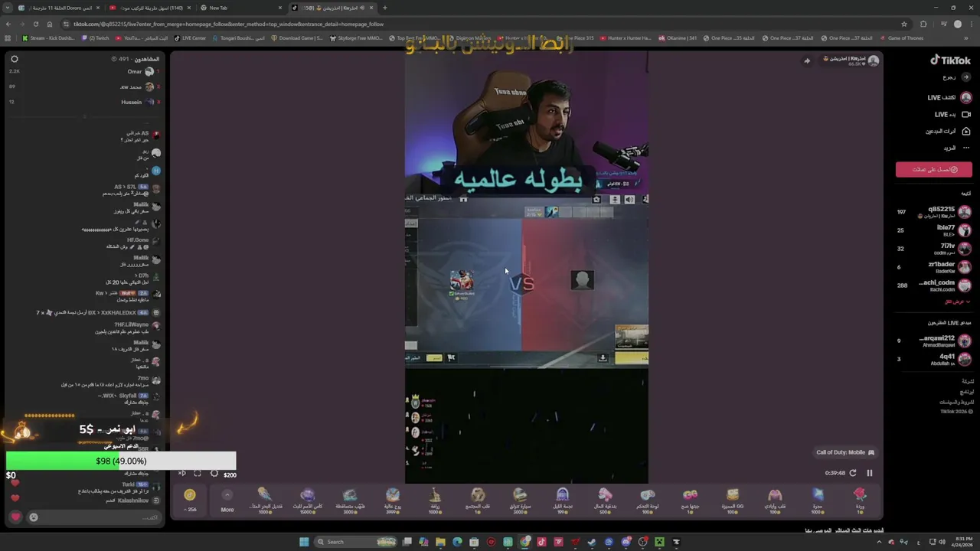
Task: Click the settings gear under the goal bar
Action: (x=214, y=474)
